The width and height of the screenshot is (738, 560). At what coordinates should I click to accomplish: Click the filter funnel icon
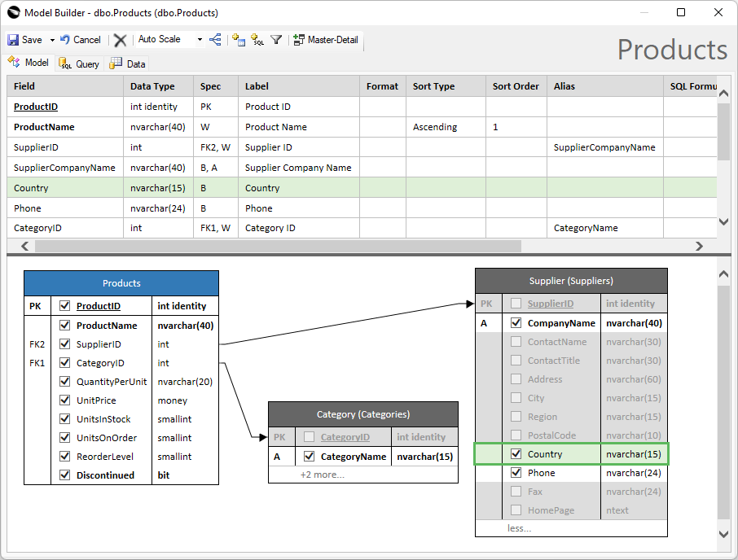[x=276, y=40]
